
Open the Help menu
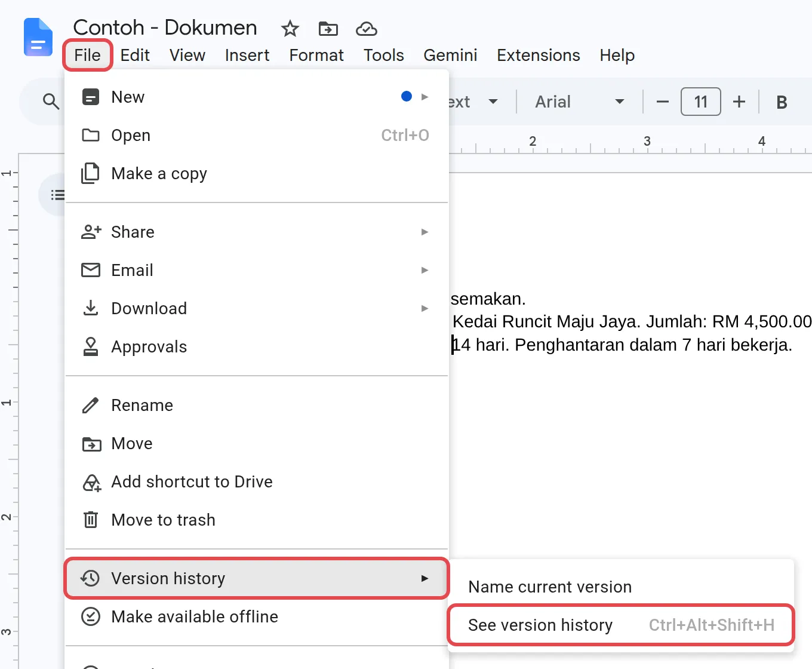(617, 55)
